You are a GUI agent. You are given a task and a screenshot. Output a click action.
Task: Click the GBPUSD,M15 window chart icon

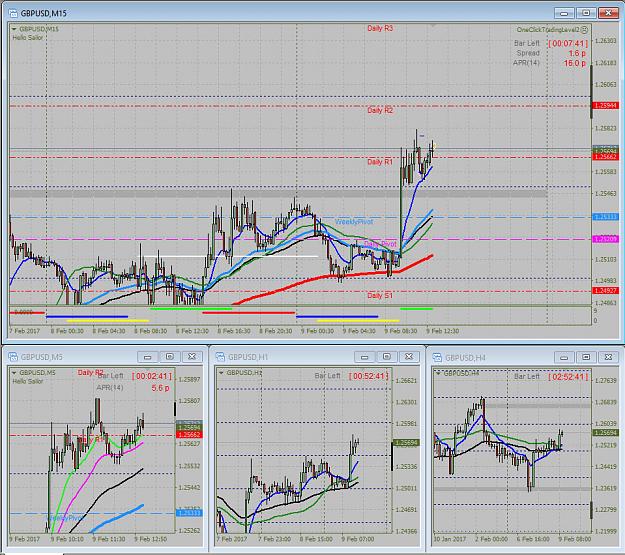[13, 13]
